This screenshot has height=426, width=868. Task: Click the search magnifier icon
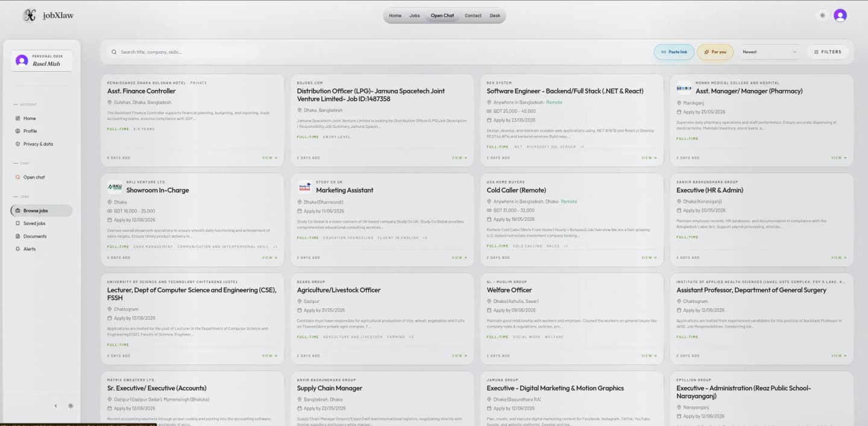point(114,52)
